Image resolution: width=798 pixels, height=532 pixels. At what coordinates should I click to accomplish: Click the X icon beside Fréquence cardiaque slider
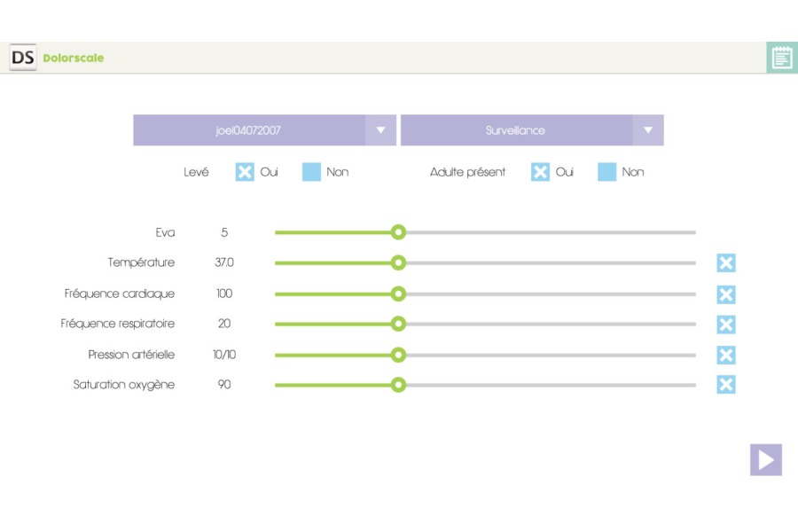point(726,294)
